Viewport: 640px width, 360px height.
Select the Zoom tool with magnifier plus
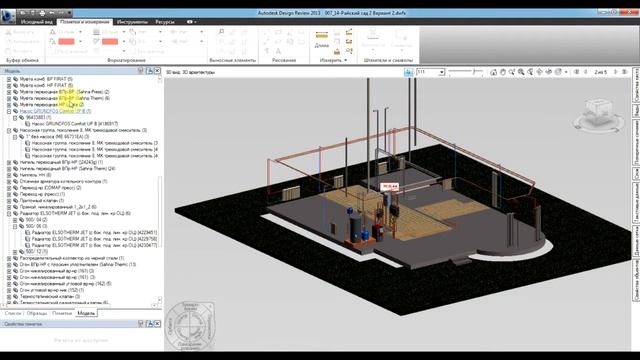[x=512, y=72]
